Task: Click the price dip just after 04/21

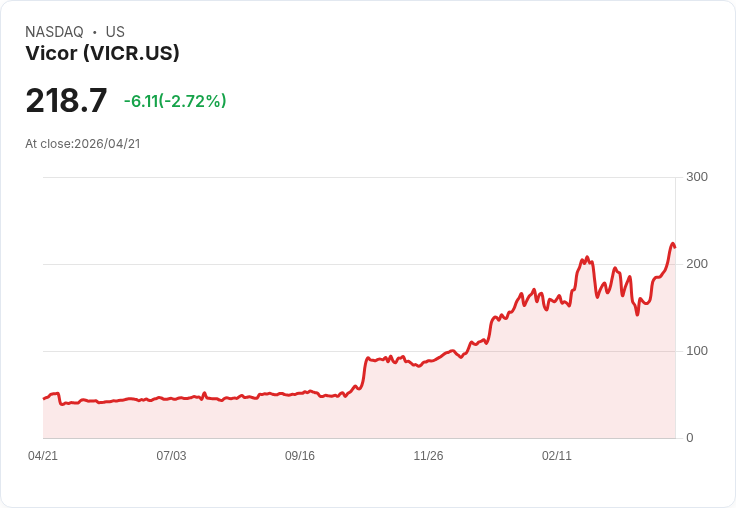Action: [61, 404]
